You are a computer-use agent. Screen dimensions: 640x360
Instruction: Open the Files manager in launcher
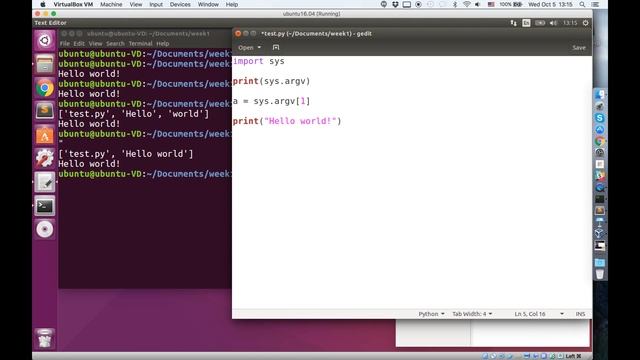44,64
